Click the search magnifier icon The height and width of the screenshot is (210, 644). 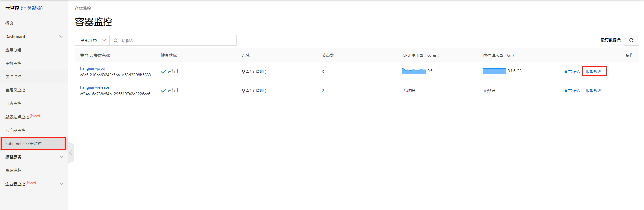pos(116,41)
